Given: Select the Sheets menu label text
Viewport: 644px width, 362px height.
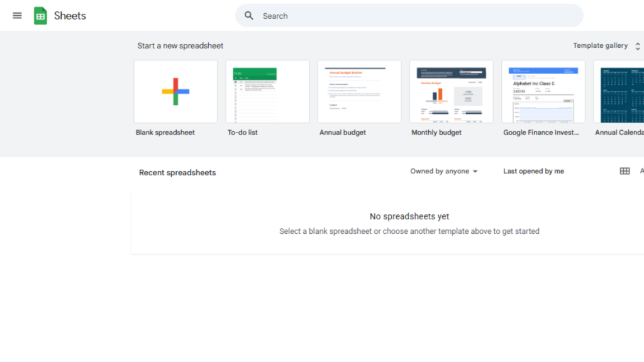Looking at the screenshot, I should click(x=70, y=16).
